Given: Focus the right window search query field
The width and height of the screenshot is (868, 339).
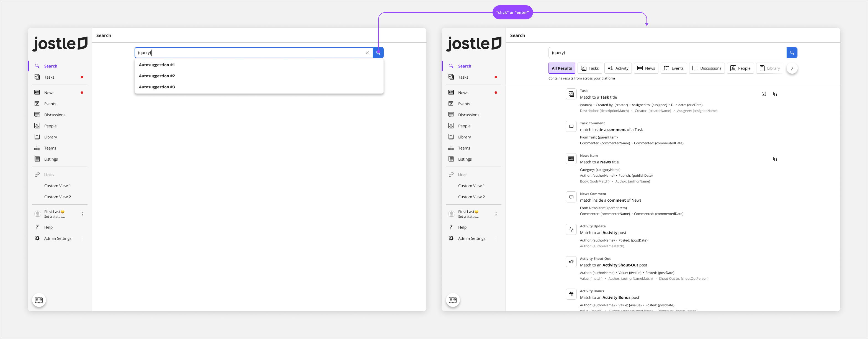Looking at the screenshot, I should click(667, 53).
